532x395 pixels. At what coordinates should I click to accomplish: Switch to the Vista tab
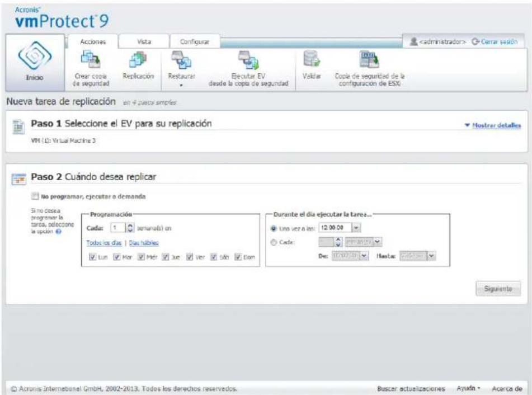(144, 42)
